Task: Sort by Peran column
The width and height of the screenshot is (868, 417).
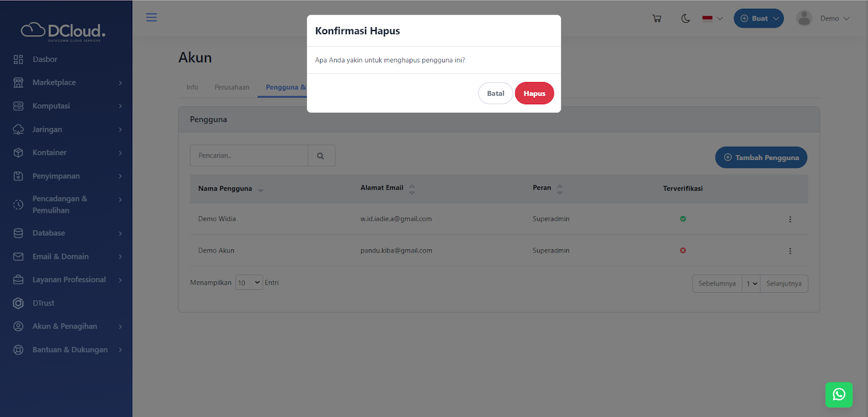Action: click(x=560, y=188)
